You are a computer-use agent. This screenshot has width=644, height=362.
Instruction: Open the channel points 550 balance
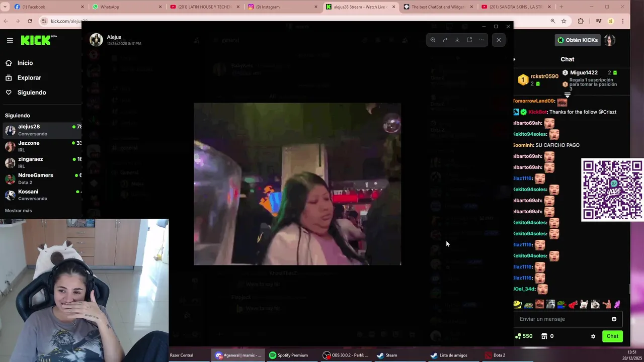point(524,336)
